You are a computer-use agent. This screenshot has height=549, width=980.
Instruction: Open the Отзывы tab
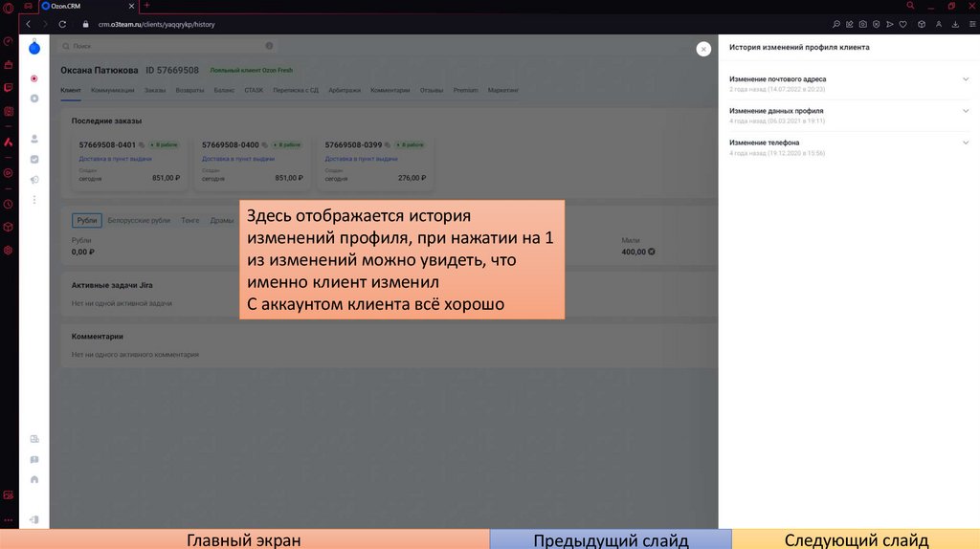click(432, 90)
